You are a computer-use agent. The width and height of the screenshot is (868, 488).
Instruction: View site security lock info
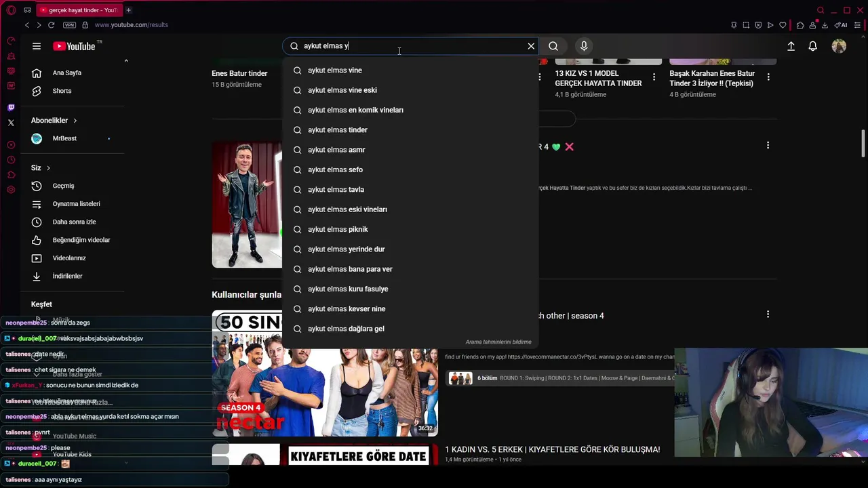[x=85, y=25]
